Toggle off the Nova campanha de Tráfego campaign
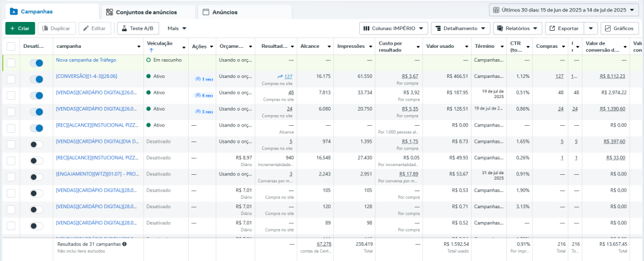 36,63
